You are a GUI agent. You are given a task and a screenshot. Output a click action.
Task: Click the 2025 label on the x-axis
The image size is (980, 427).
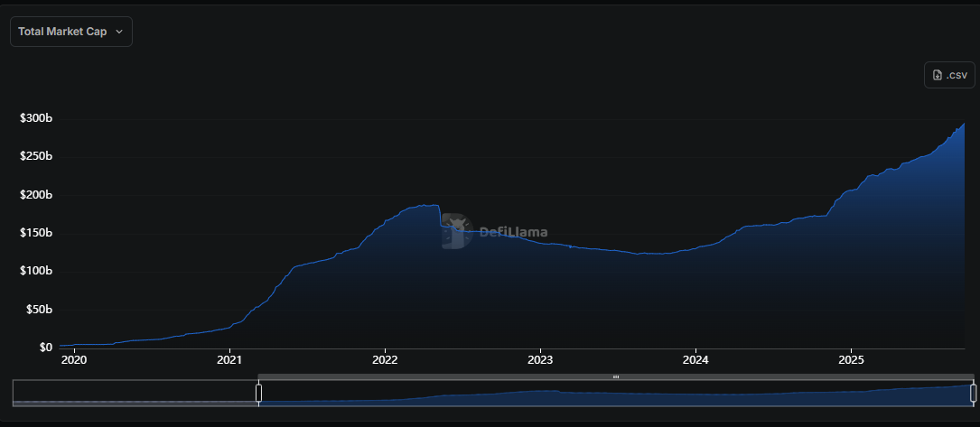851,361
